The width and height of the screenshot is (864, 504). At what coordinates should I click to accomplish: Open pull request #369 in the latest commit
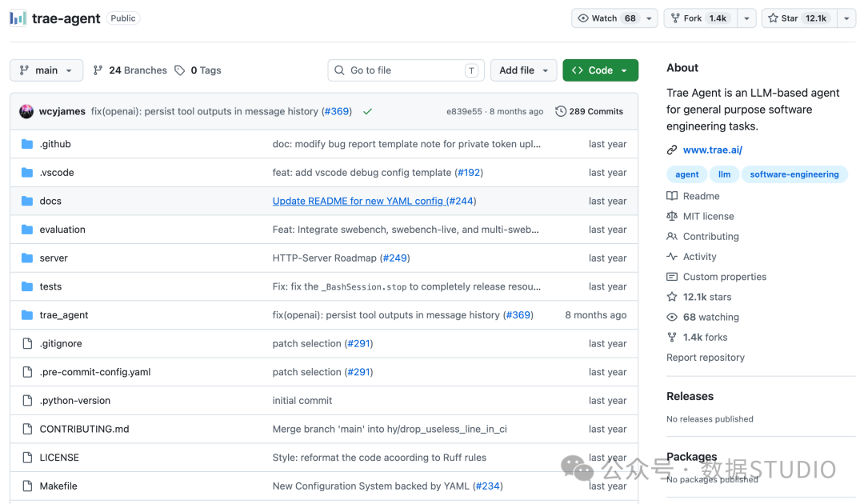pyautogui.click(x=337, y=111)
